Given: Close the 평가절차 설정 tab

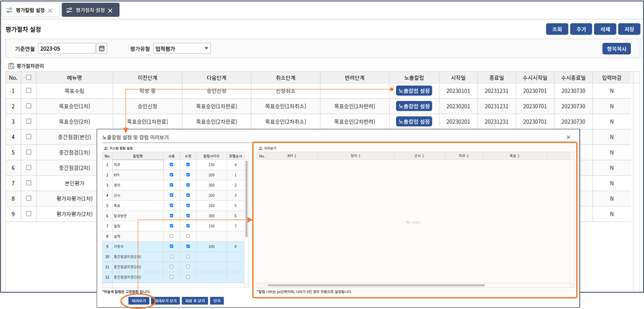Looking at the screenshot, I should 110,10.
